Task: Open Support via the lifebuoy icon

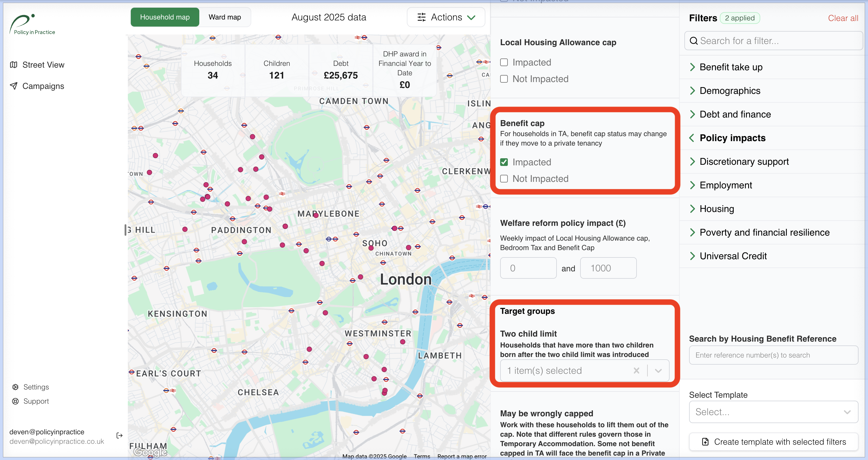Action: coord(15,401)
